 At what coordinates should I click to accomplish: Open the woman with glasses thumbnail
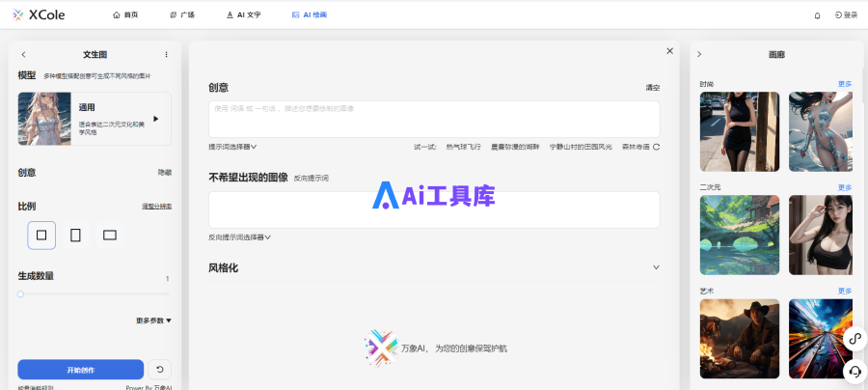821,235
